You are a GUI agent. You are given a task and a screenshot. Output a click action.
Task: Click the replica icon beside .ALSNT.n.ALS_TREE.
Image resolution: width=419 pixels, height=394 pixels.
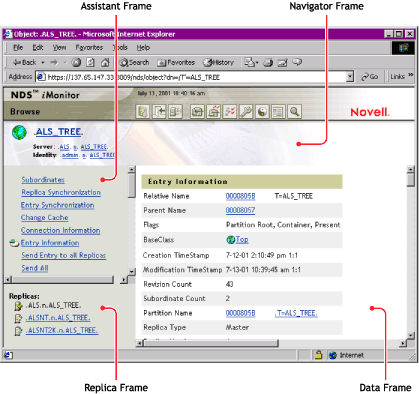tap(19, 318)
